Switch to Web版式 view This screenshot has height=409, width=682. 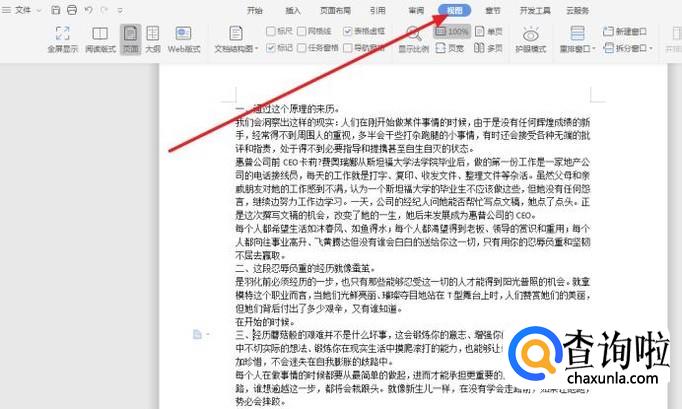(x=184, y=39)
